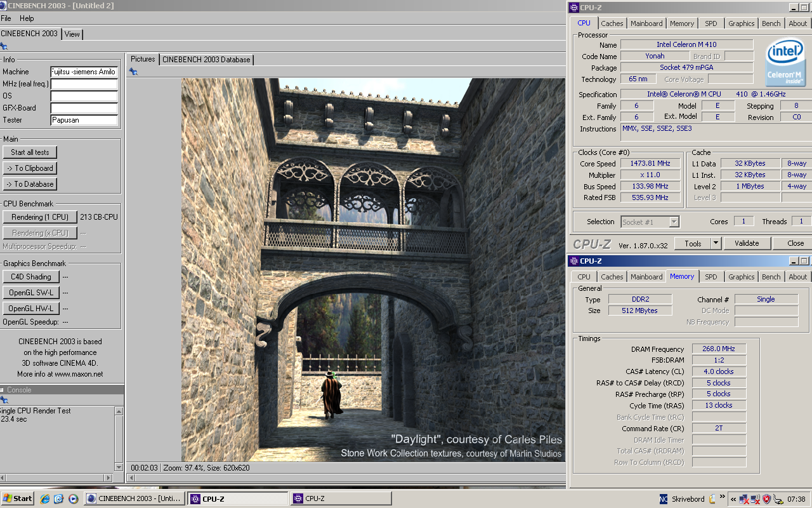
Task: Open the Help menu
Action: pos(27,18)
